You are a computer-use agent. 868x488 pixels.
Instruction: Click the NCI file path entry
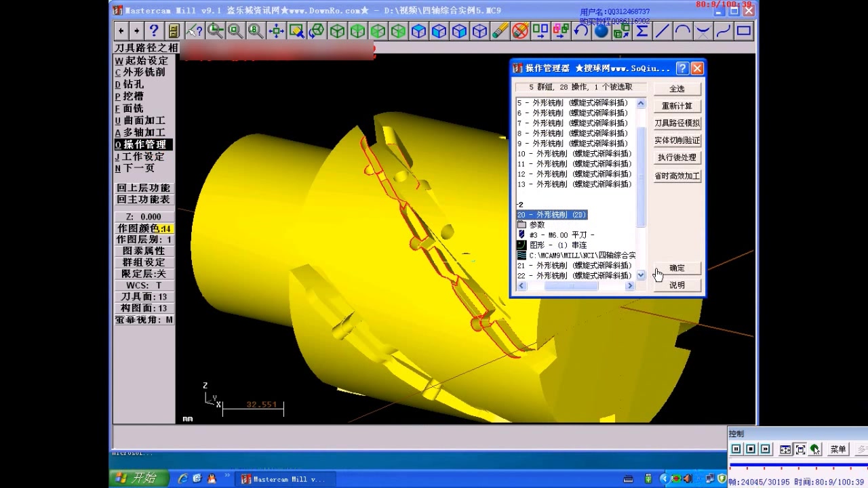576,255
